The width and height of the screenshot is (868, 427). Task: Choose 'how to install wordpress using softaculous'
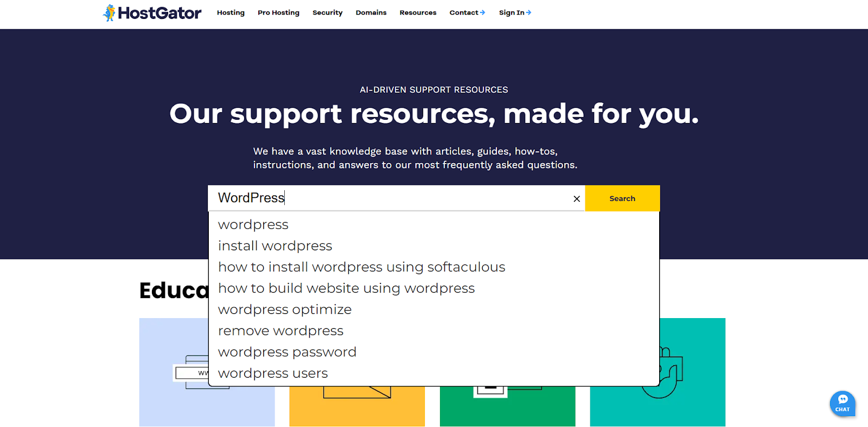433,267
